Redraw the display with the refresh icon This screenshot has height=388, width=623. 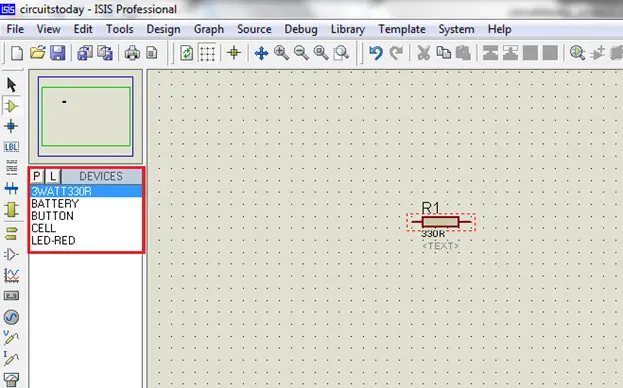(186, 53)
